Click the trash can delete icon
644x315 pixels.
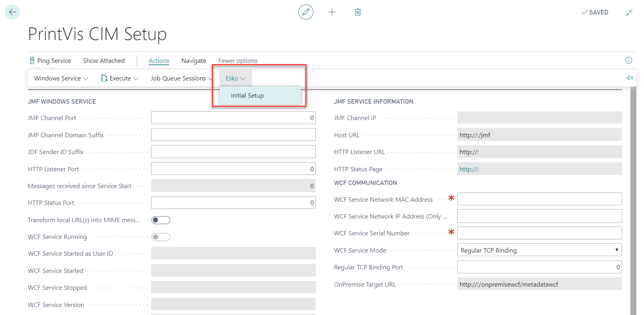358,12
